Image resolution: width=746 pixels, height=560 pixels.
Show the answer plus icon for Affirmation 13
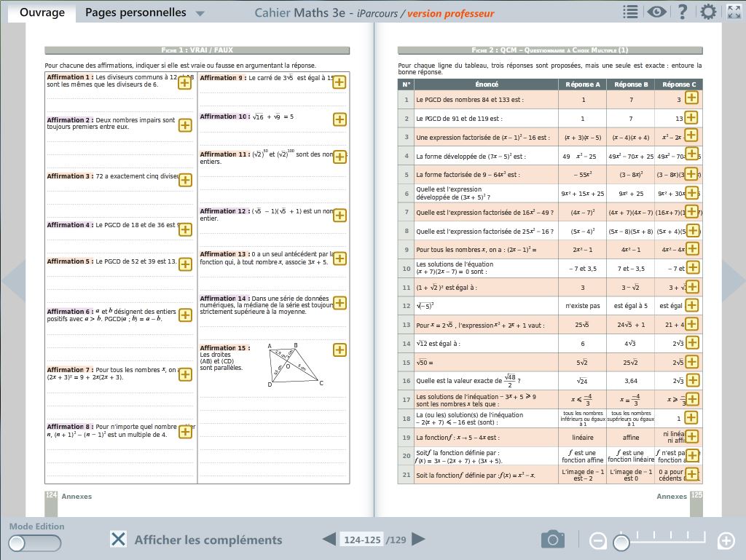[x=339, y=259]
